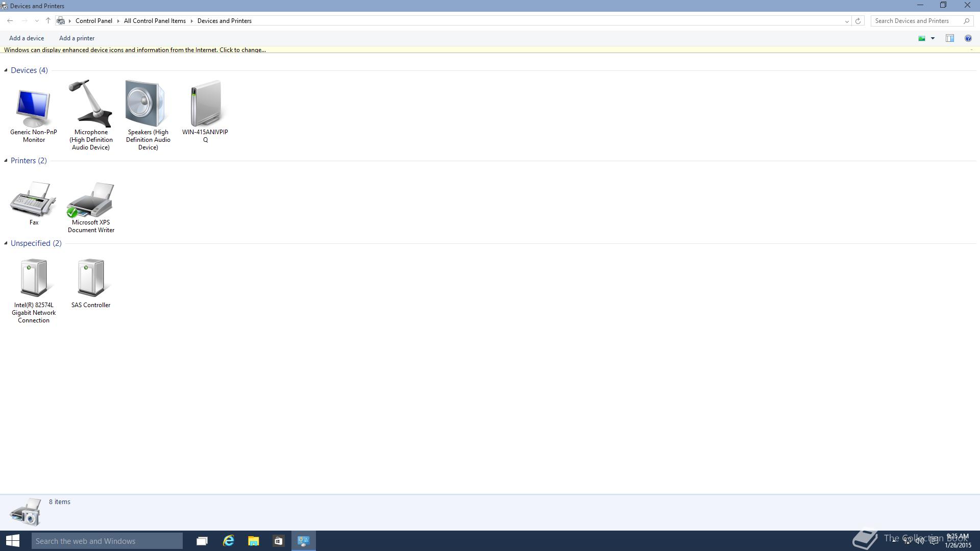
Task: Open the Store app on taskbar
Action: [278, 541]
